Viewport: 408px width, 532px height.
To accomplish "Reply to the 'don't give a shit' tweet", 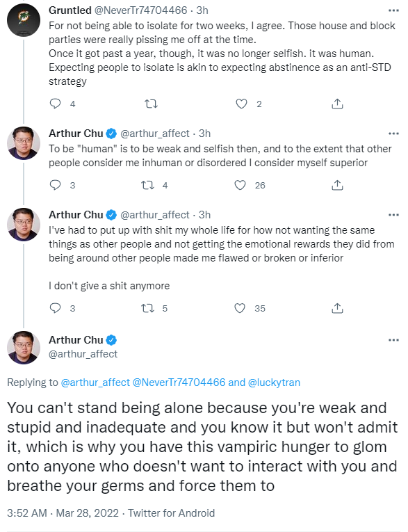I will coord(55,308).
